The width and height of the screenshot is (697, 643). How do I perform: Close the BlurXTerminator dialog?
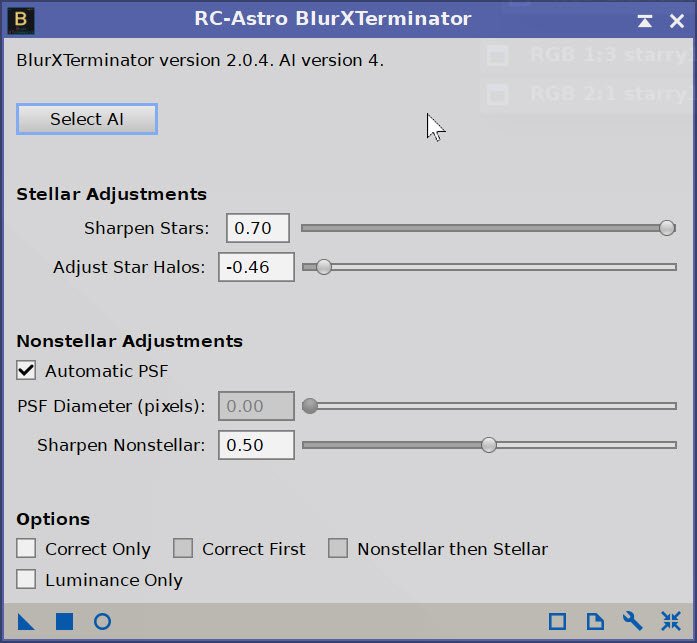(x=677, y=21)
